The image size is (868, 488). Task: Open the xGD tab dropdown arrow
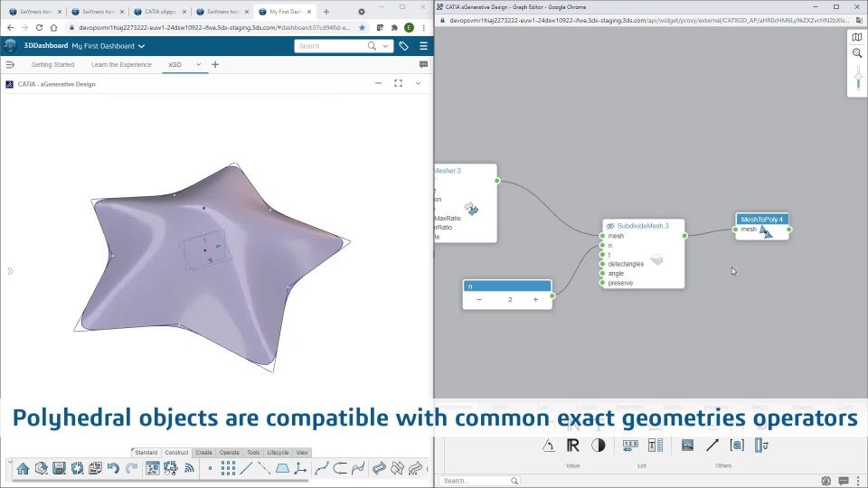click(x=198, y=65)
